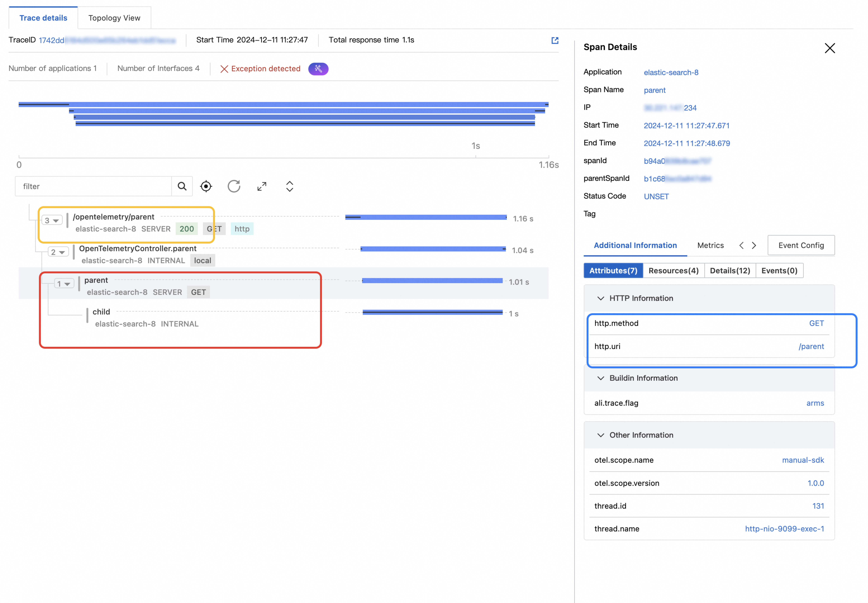This screenshot has height=603, width=868.
Task: Click the expand/collapse all chevrons icon
Action: click(x=290, y=186)
